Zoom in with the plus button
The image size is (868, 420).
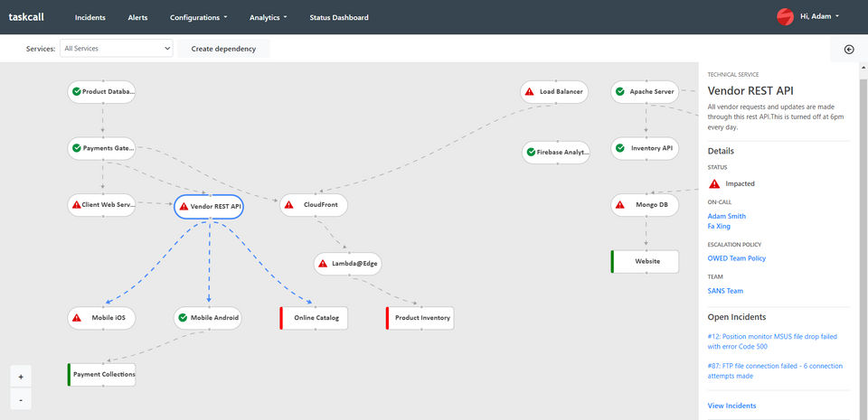point(21,377)
